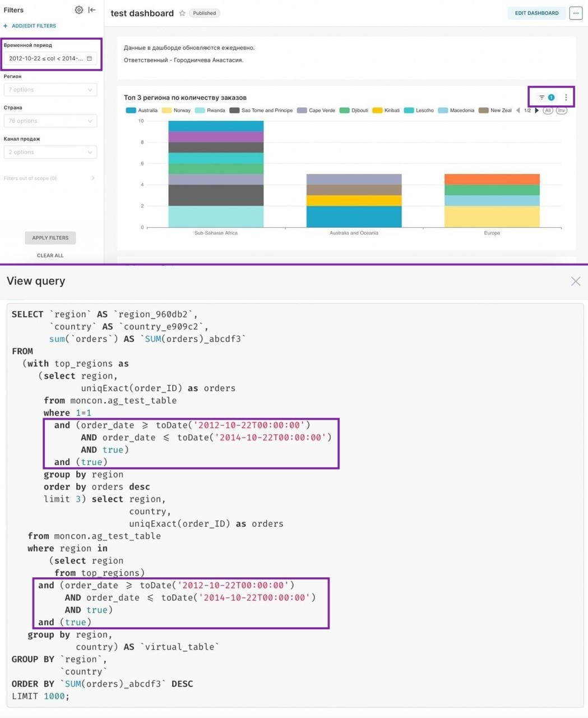Open filter settings gear icon
Viewport: 588px width, 718px height.
tap(79, 10)
